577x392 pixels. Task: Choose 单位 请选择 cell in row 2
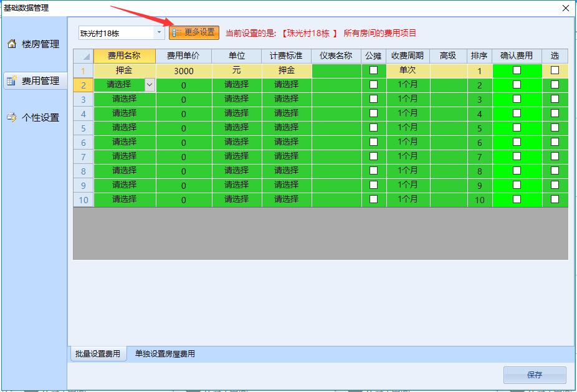pos(237,85)
